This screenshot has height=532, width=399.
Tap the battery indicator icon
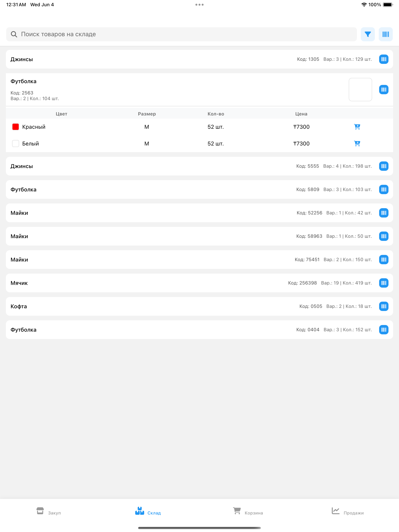click(388, 4)
